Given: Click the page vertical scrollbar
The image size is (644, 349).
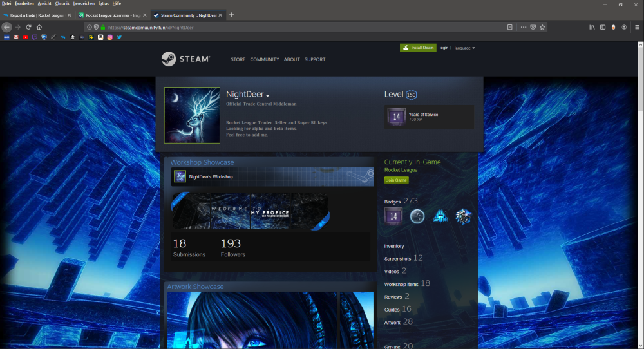Looking at the screenshot, I should 640,195.
